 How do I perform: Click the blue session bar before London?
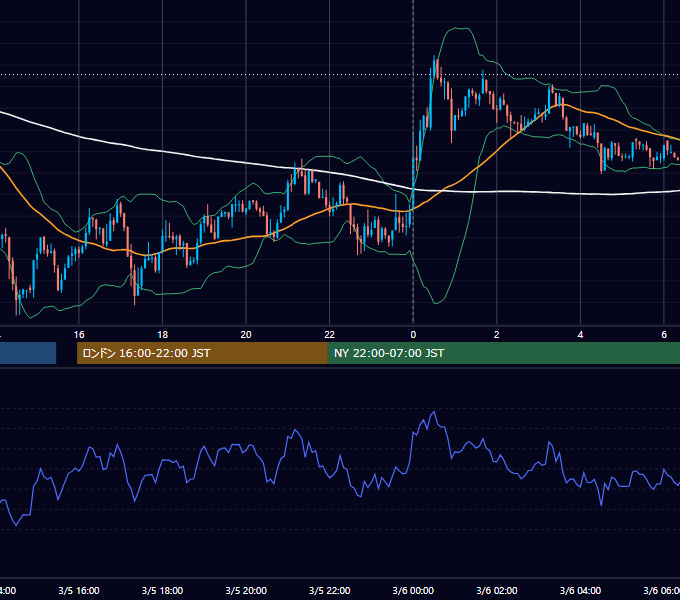coord(28,353)
